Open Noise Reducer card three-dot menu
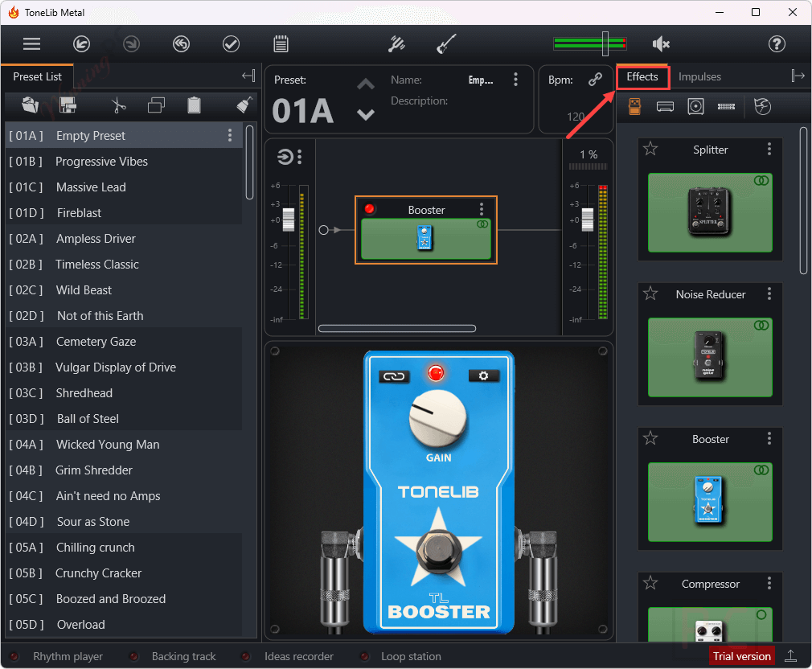 point(769,293)
